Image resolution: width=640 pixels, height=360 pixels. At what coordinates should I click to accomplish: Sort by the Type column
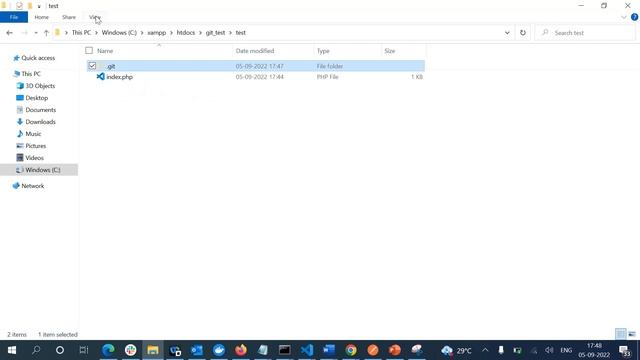tap(323, 51)
